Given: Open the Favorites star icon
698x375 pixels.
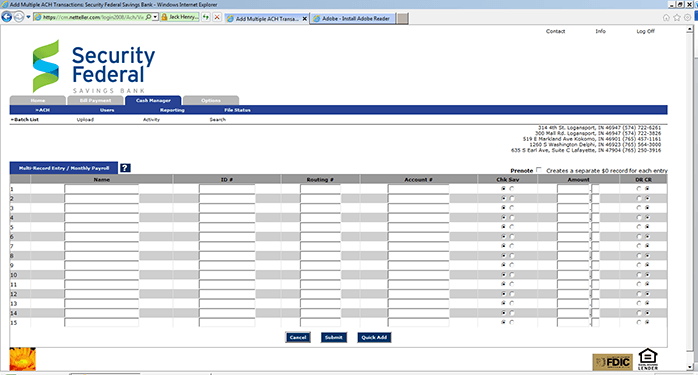Looking at the screenshot, I should (x=677, y=18).
